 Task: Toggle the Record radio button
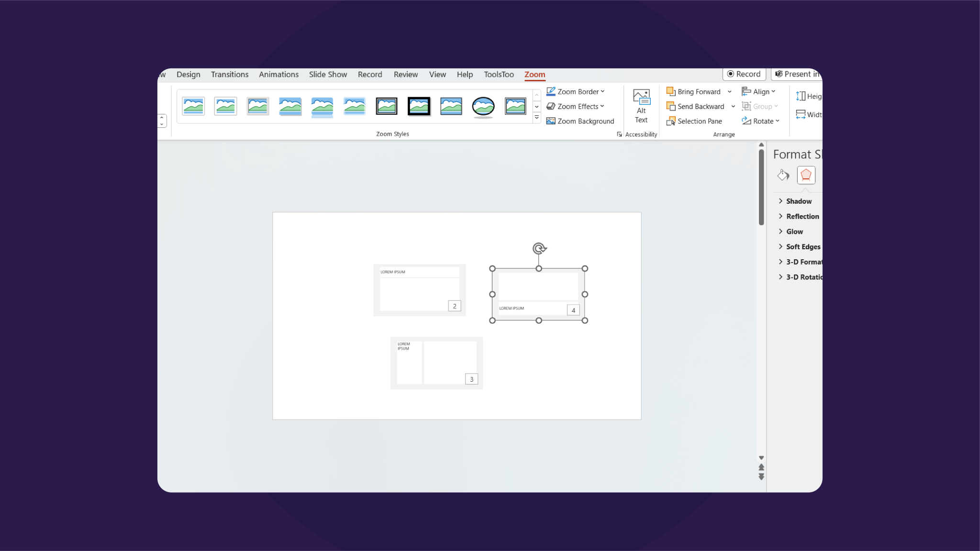tap(744, 74)
